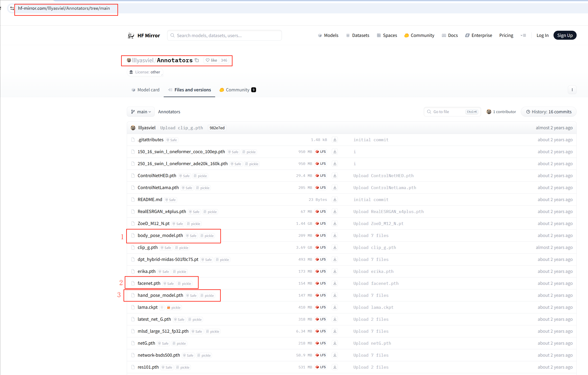This screenshot has width=588, height=375.
Task: View History: 16 commits
Action: tap(549, 112)
